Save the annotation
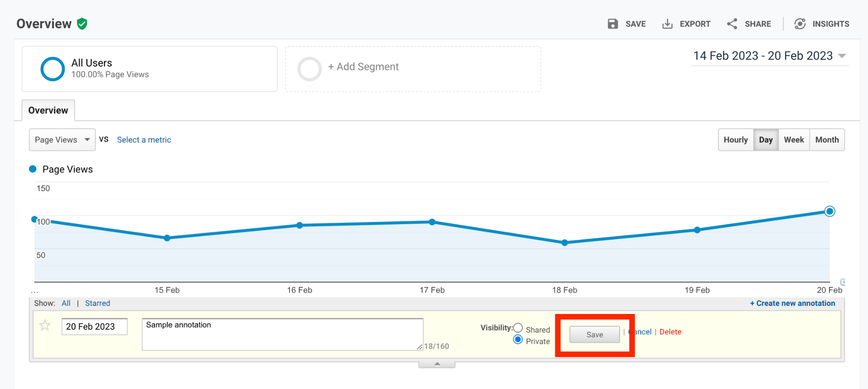 pyautogui.click(x=595, y=335)
